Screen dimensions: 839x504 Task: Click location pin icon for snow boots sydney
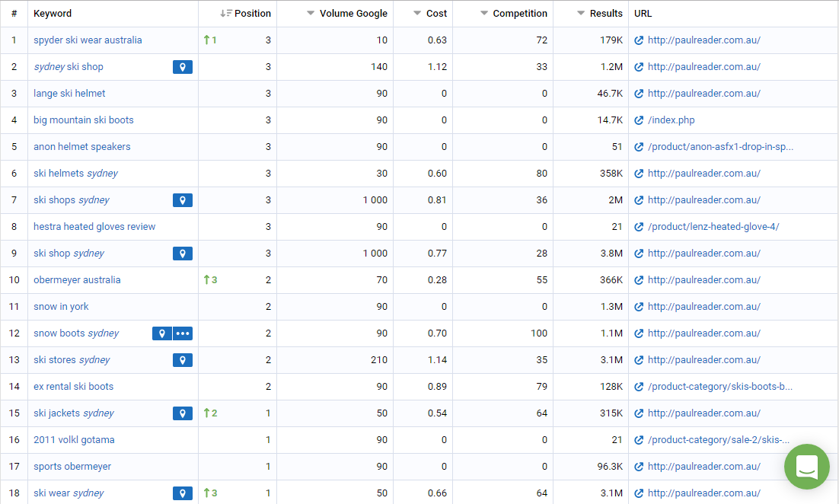coord(161,333)
